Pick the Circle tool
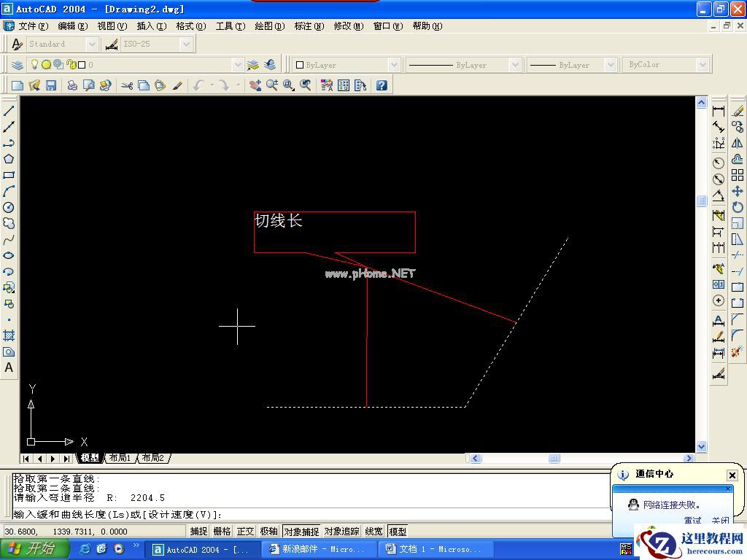The height and width of the screenshot is (560, 747). pos(9,207)
